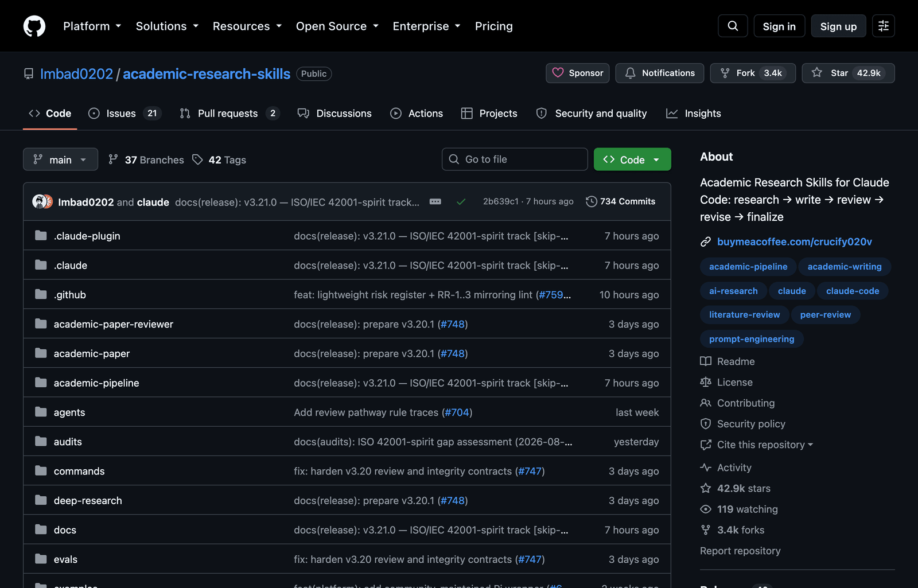View the 37 Branches link

(146, 159)
